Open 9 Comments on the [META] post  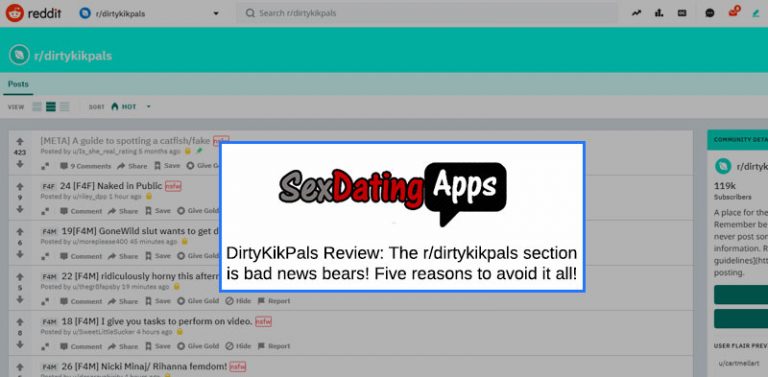(85, 166)
